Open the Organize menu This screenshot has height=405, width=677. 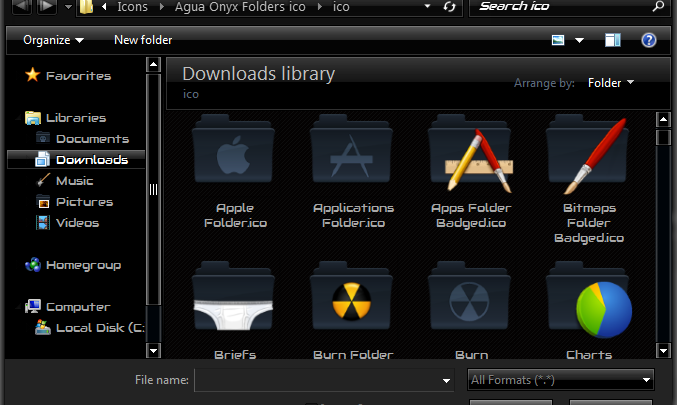(53, 40)
